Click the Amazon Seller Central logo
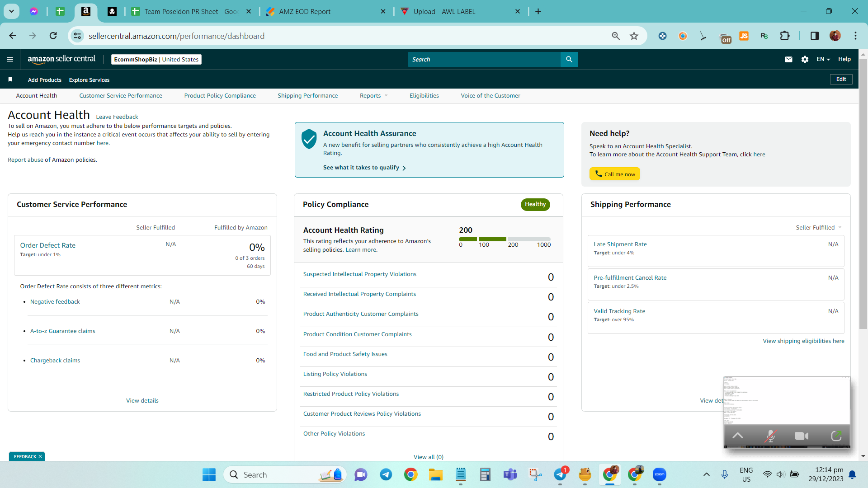The image size is (868, 488). tap(61, 59)
